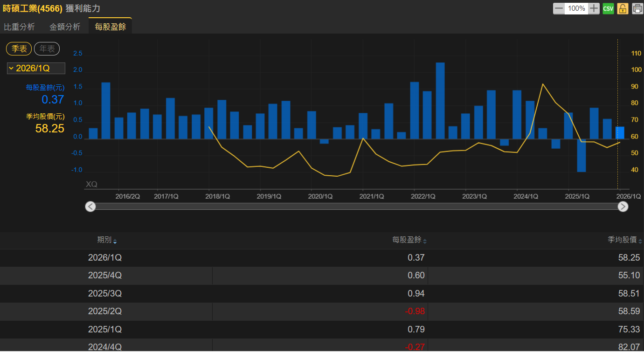Switch to annual 年表 view

(47, 49)
